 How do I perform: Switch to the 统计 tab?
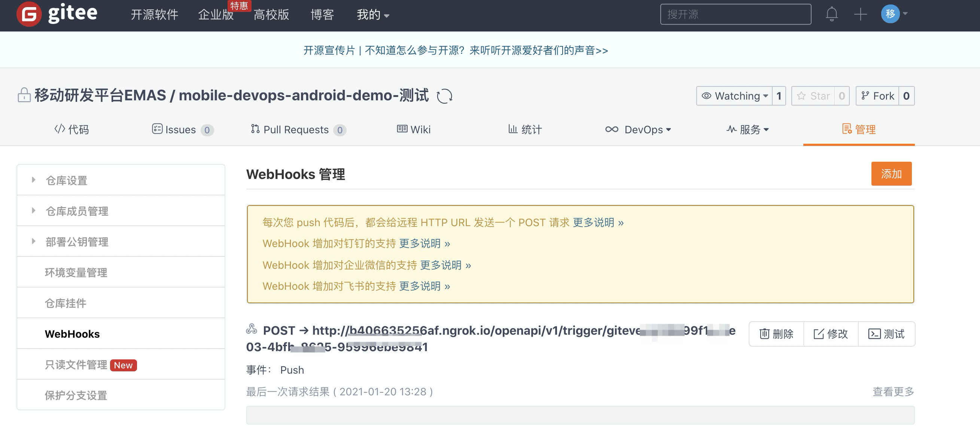(525, 130)
